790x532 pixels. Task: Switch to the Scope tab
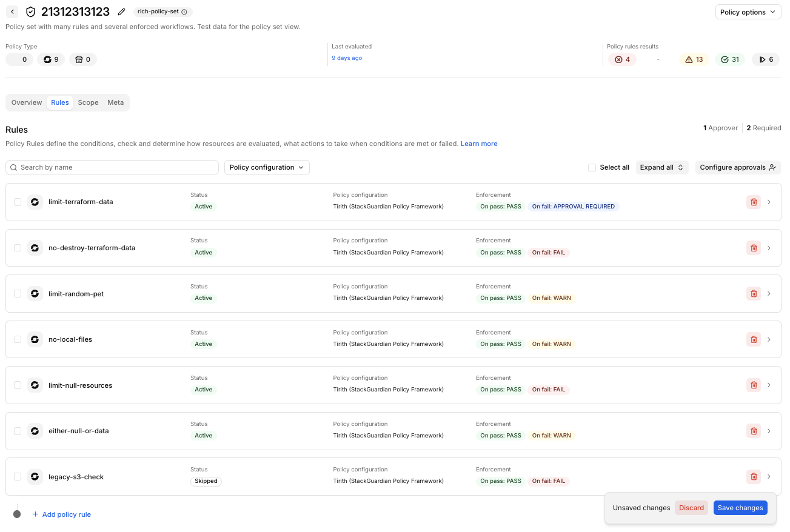(x=88, y=102)
